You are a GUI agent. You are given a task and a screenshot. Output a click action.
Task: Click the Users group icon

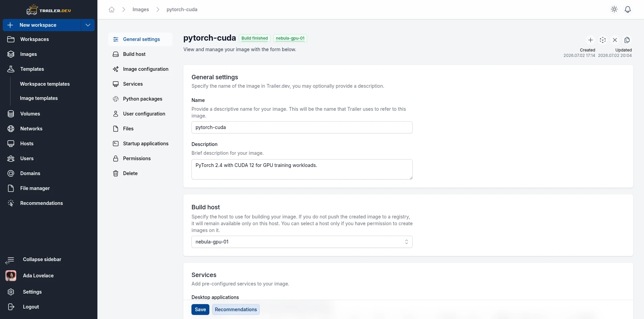pos(11,158)
